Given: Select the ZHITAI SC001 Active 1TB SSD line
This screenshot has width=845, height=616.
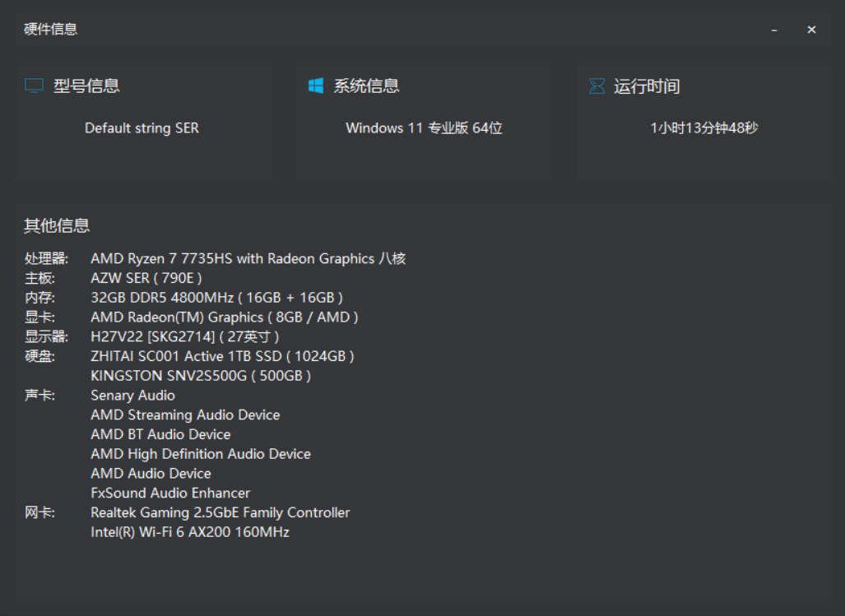Looking at the screenshot, I should [222, 356].
